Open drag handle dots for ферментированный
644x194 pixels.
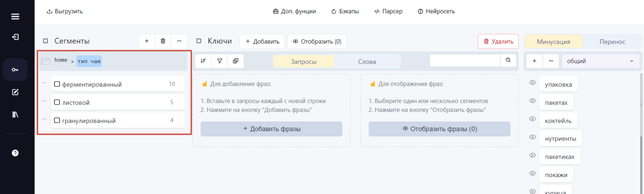tap(44, 83)
